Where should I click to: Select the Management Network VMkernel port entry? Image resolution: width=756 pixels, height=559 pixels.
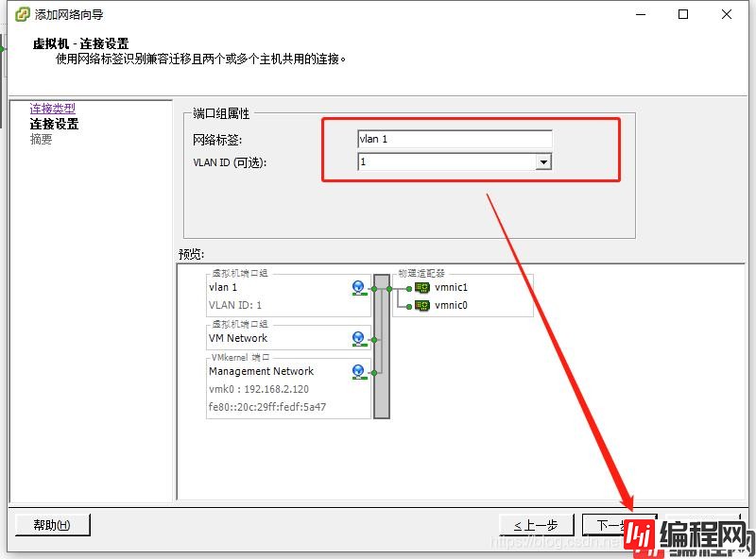262,371
